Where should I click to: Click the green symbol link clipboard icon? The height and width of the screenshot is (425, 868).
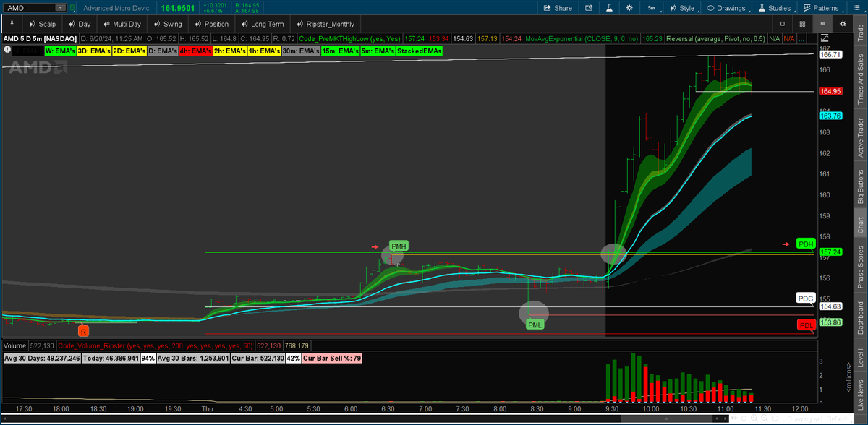[x=73, y=8]
